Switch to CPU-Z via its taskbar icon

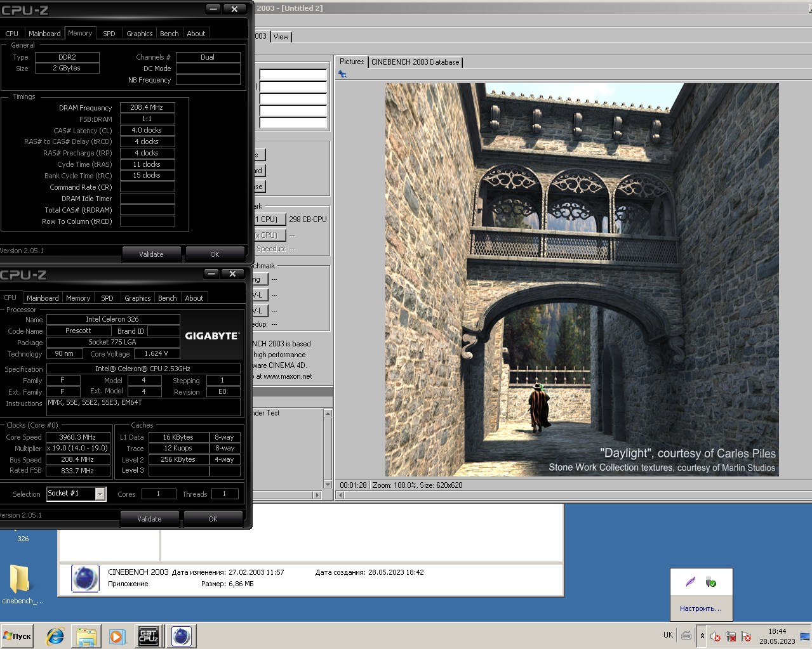click(x=149, y=636)
